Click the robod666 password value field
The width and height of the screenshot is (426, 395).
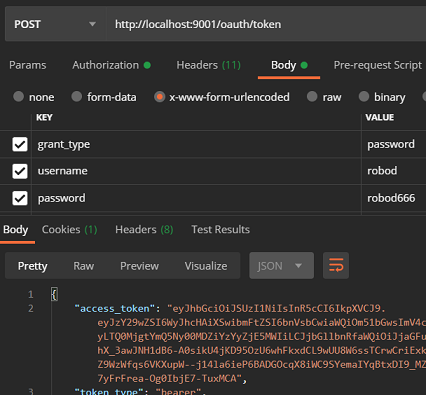coord(394,198)
